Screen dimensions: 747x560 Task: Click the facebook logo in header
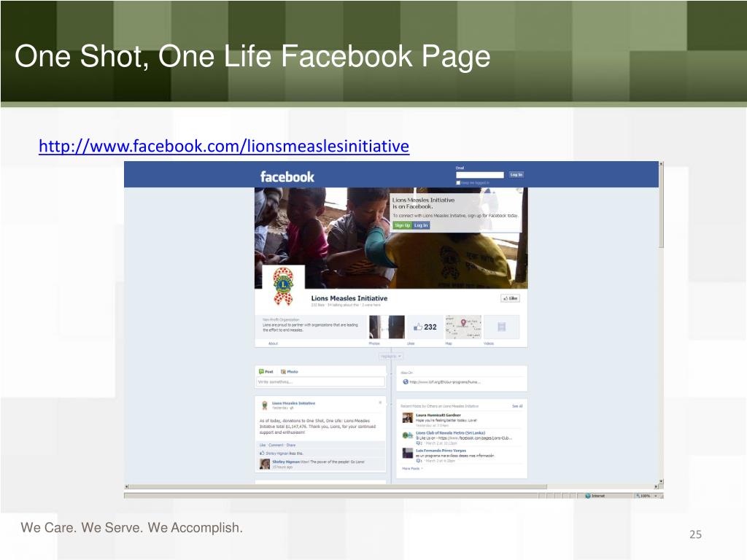[x=287, y=177]
